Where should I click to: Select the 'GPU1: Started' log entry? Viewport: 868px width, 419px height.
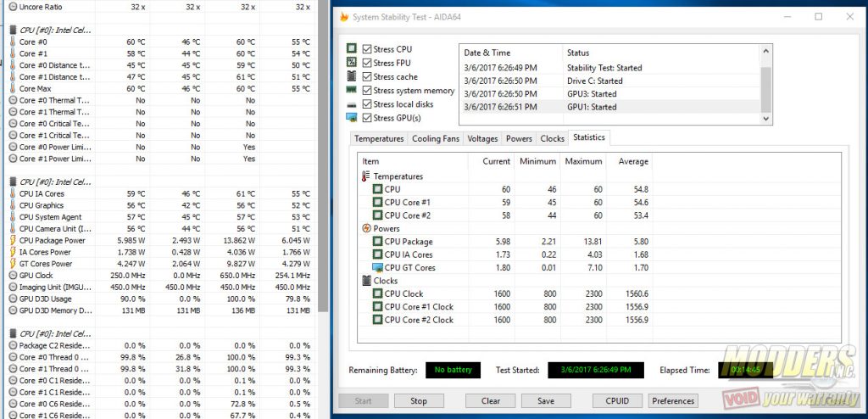click(610, 107)
